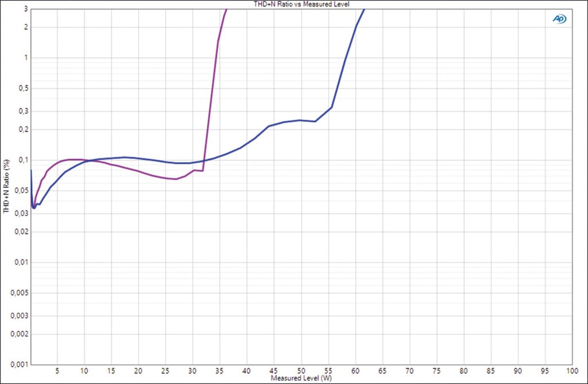This screenshot has height=384, width=588.
Task: Click the y-axis tick label 0,1
Action: point(23,160)
